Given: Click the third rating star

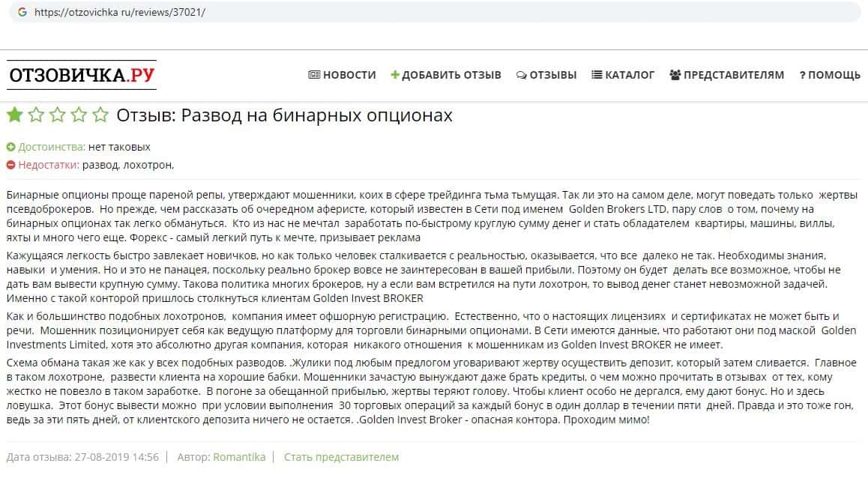Looking at the screenshot, I should (58, 115).
